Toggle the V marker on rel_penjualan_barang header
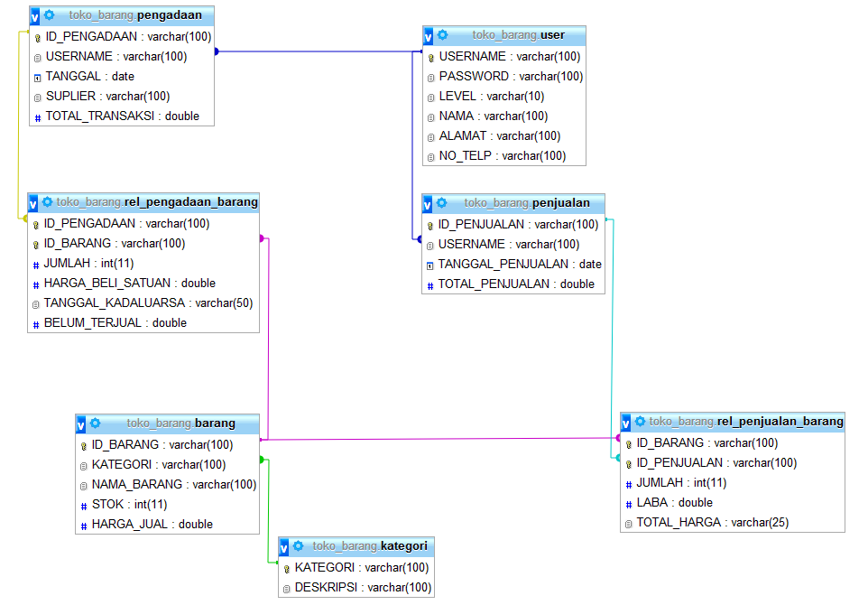 click(625, 421)
